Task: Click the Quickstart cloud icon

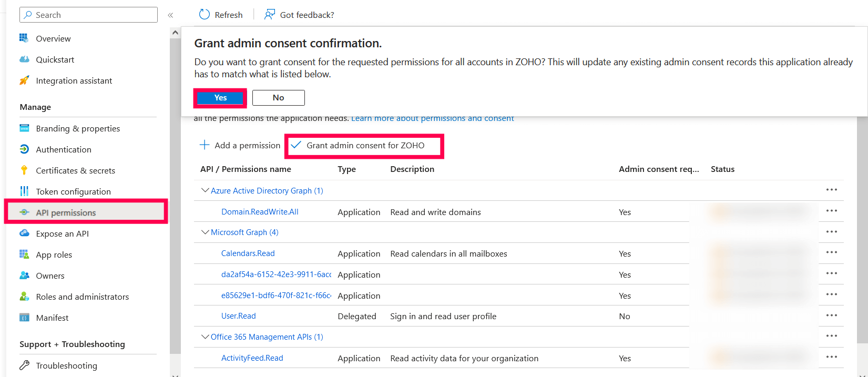Action: pos(24,59)
